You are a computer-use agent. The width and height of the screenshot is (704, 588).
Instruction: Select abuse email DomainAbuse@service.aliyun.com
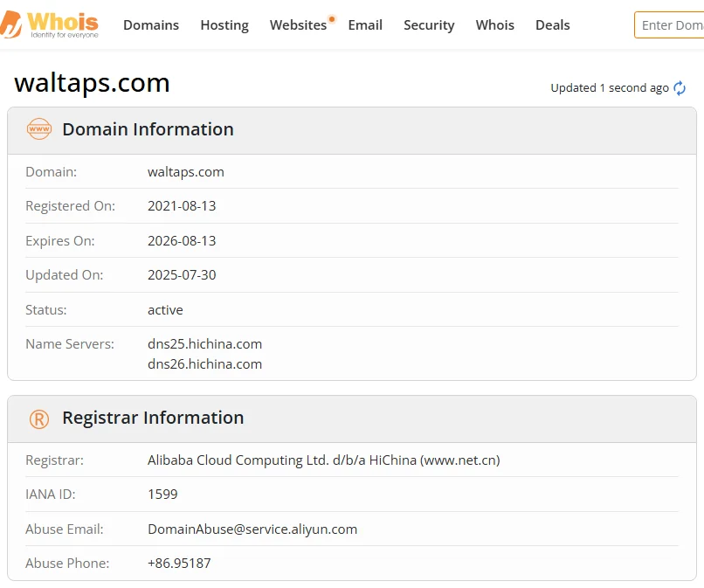(x=252, y=529)
